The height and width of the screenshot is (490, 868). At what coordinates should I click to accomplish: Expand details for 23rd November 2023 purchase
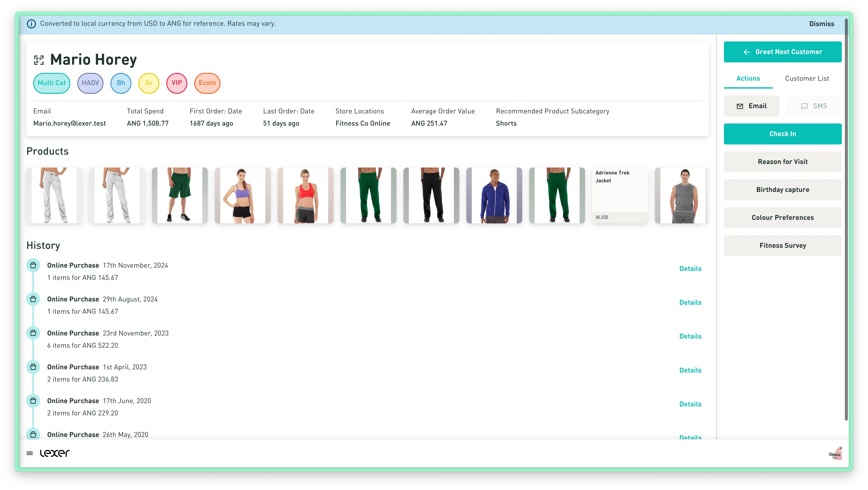click(x=690, y=336)
